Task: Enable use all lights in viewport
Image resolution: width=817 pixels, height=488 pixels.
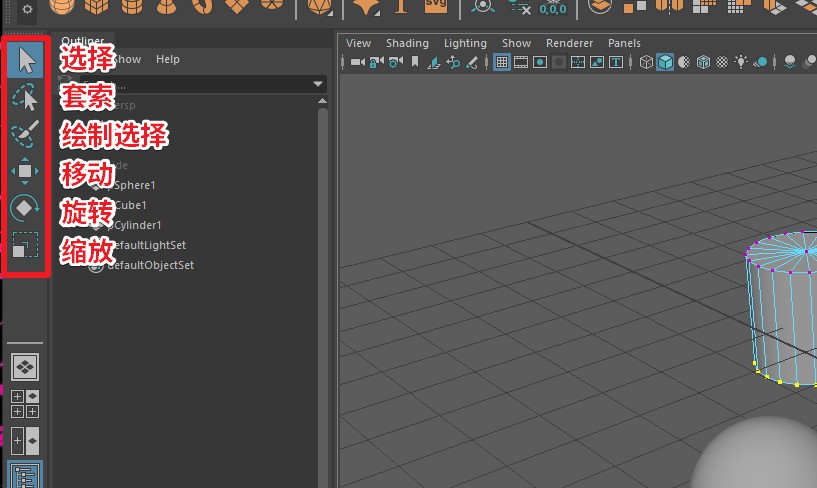Action: 741,62
